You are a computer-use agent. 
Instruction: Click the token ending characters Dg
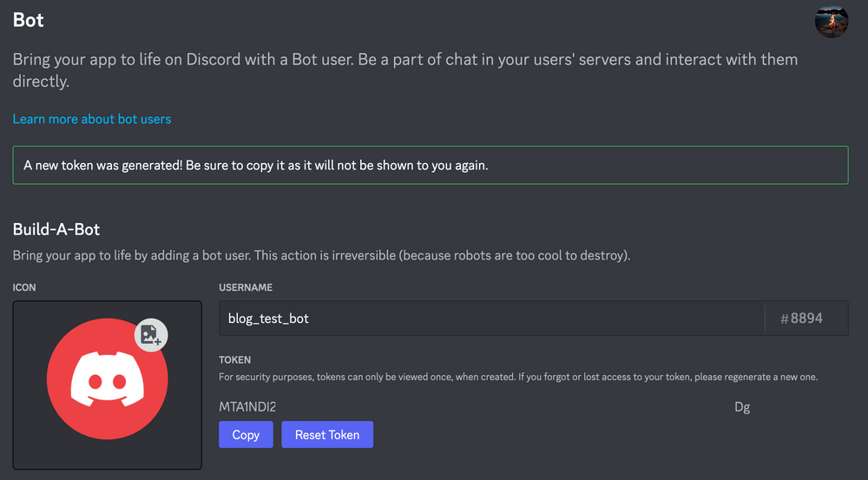tap(742, 407)
